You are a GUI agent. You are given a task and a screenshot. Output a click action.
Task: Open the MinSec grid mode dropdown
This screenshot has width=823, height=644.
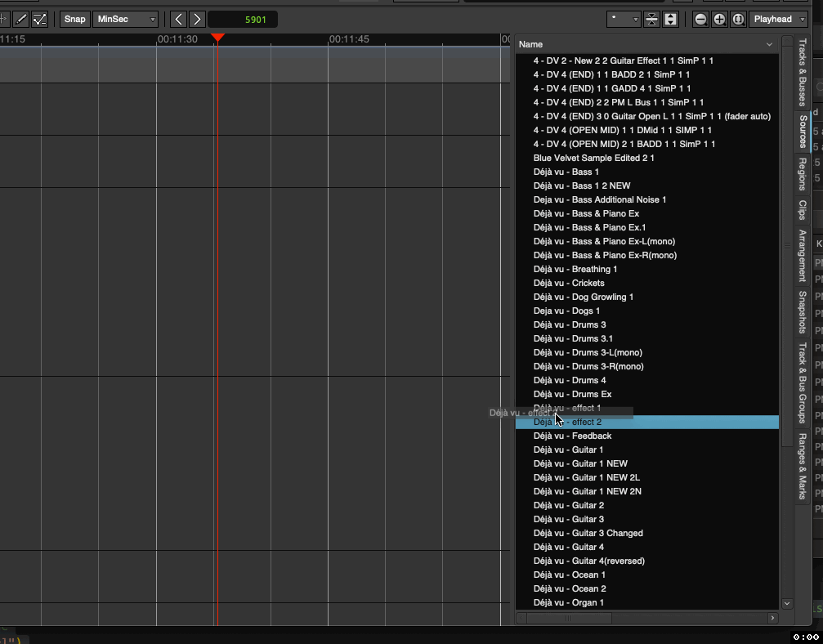pos(126,19)
